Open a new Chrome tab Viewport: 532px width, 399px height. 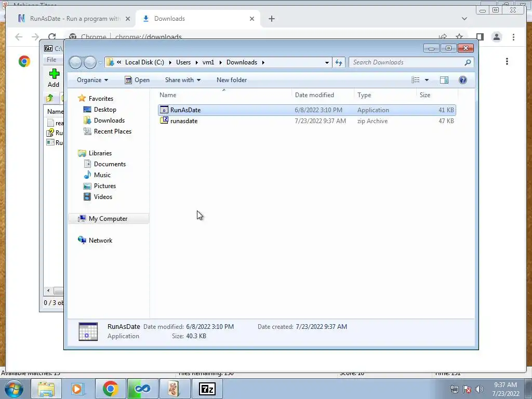click(x=271, y=19)
